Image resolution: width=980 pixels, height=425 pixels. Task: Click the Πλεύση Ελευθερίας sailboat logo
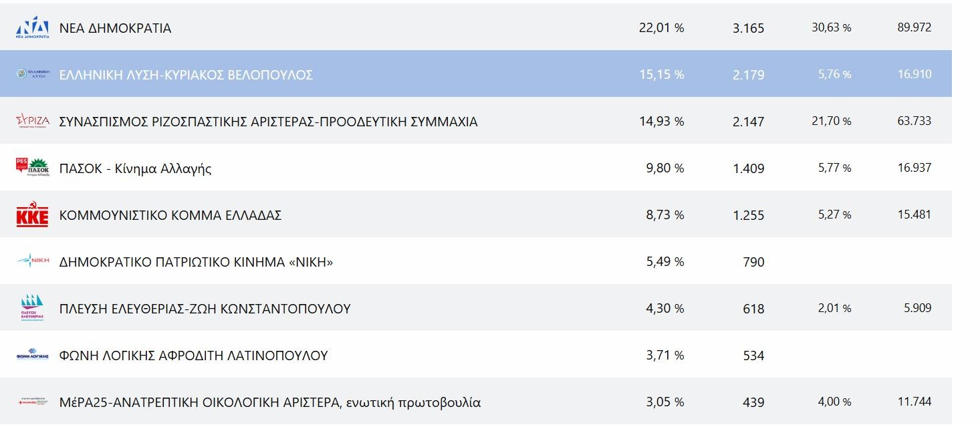33,308
